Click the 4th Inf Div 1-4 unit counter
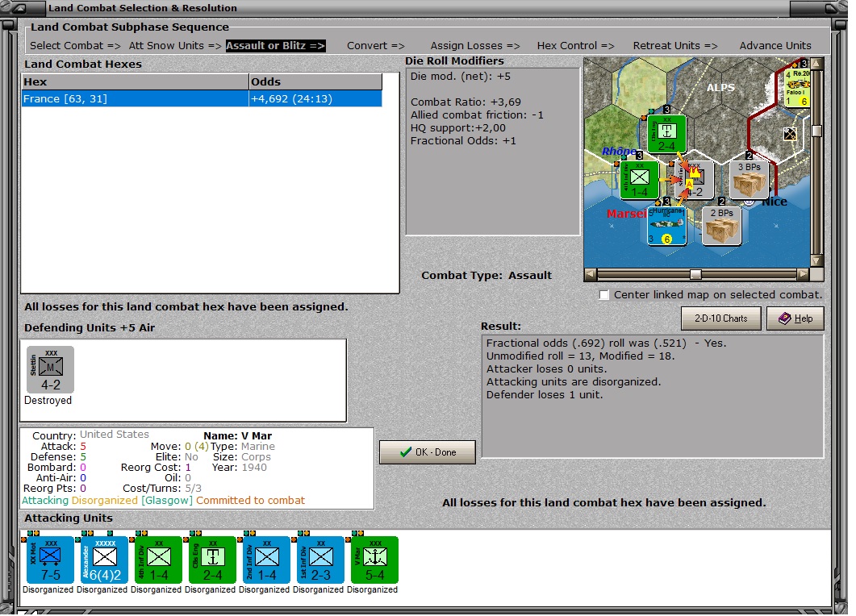This screenshot has width=856, height=616. [158, 560]
